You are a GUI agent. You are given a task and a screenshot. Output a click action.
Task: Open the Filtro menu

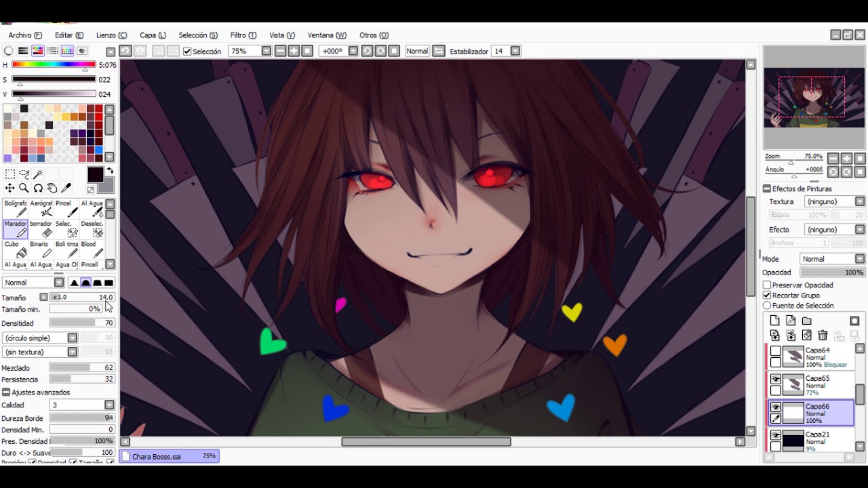click(x=243, y=35)
